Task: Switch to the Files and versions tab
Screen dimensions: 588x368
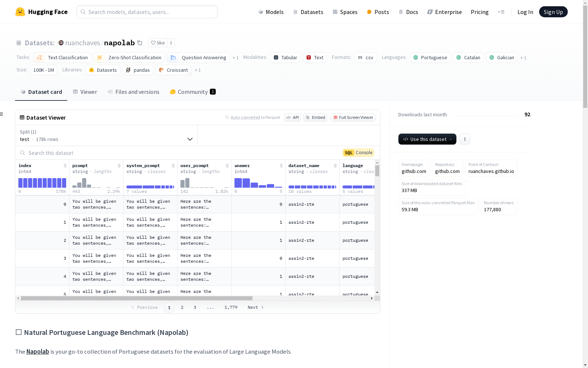Action: [x=133, y=92]
